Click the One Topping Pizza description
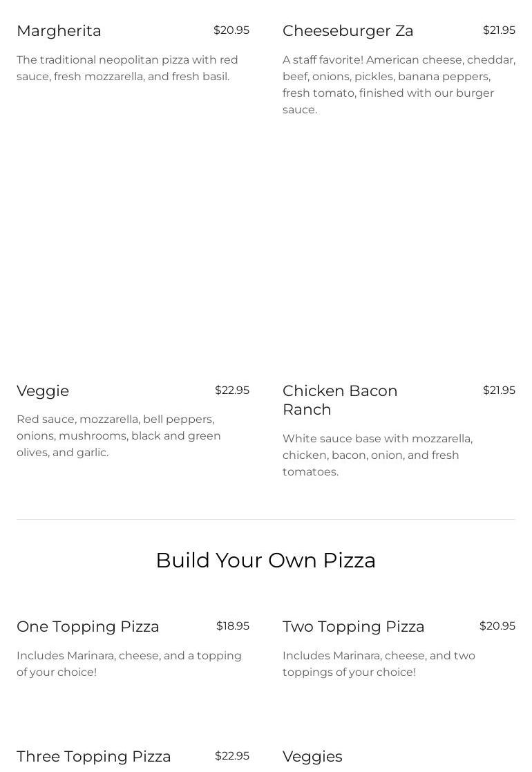This screenshot has height=772, width=532. click(x=129, y=663)
